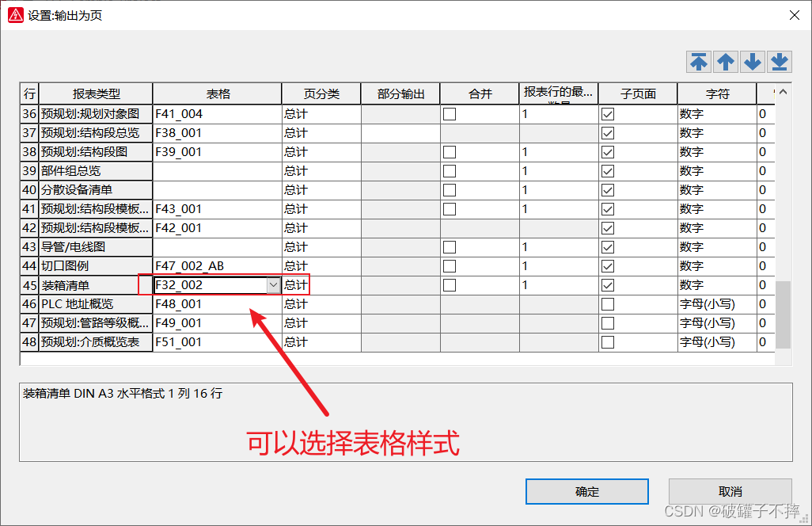Open the F32_002 form dropdown arrow
This screenshot has width=812, height=526.
click(273, 285)
